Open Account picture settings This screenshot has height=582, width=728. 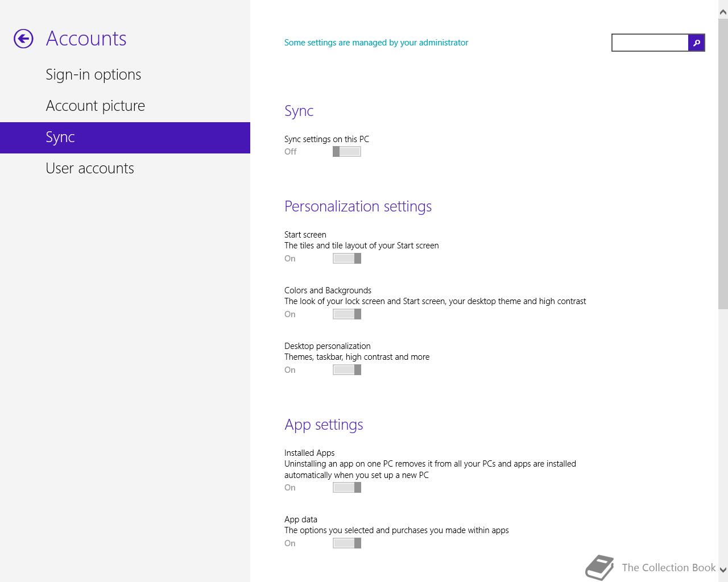(96, 106)
